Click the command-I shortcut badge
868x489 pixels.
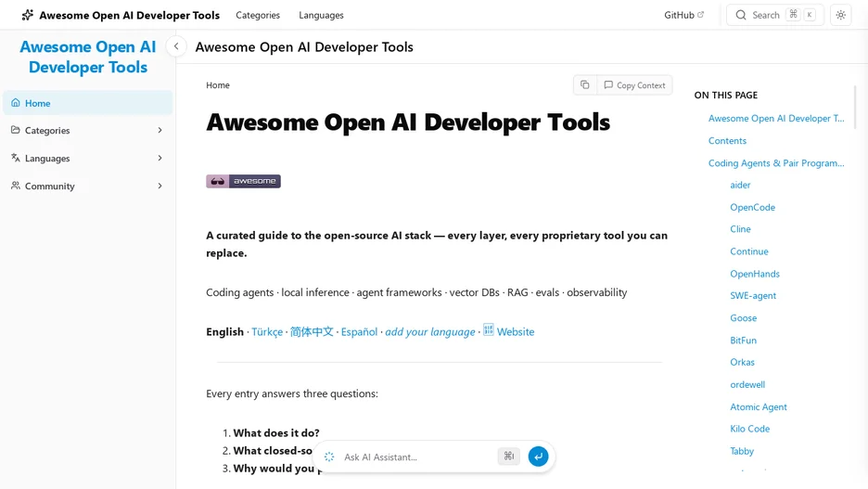click(509, 457)
